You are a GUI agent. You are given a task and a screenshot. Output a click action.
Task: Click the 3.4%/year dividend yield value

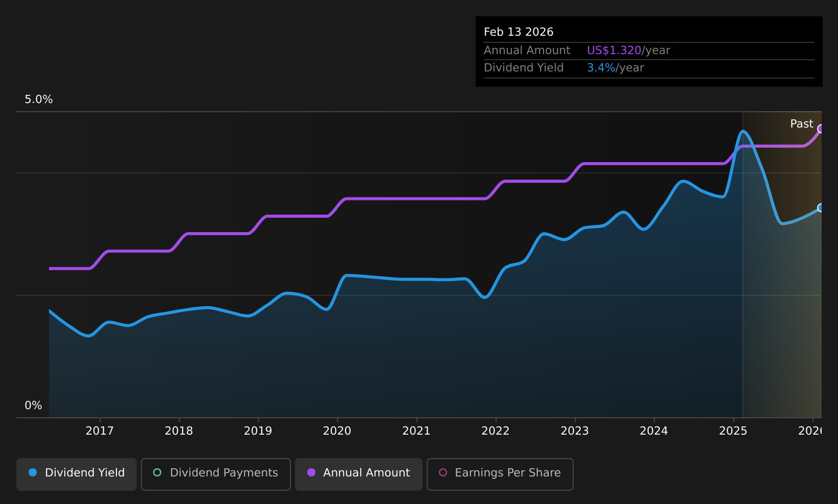point(615,68)
